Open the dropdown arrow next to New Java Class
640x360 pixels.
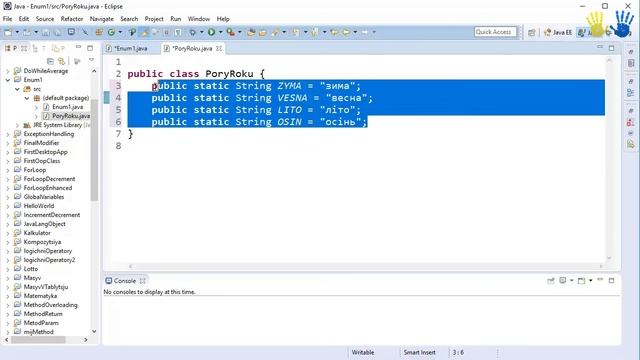point(120,32)
